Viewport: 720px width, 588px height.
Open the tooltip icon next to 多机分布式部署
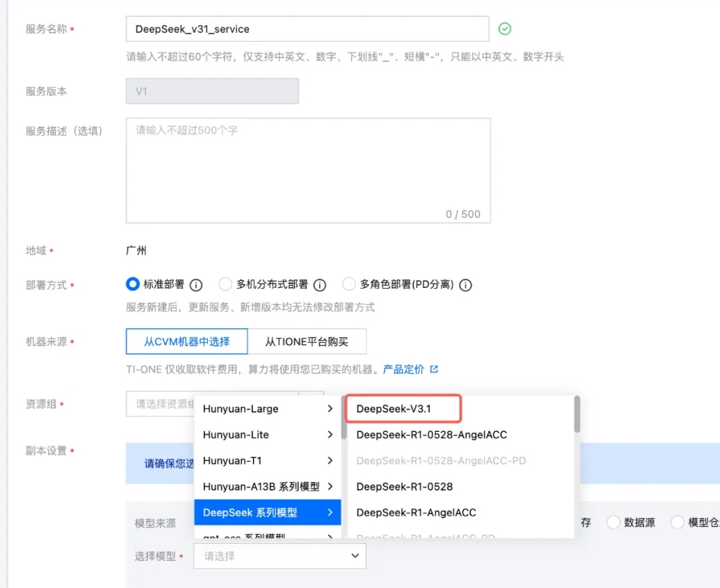(x=321, y=285)
